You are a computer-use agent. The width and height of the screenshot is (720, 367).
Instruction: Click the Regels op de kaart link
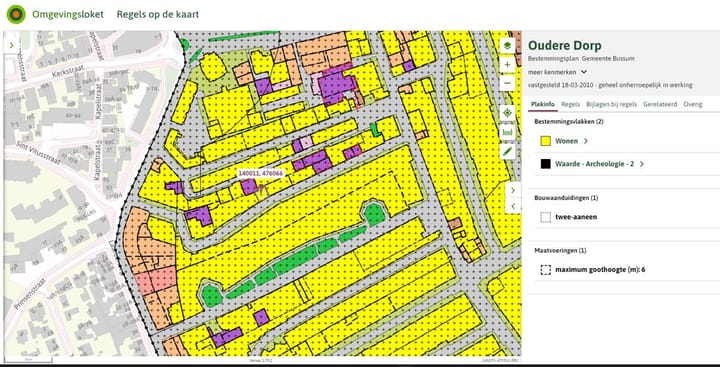click(x=158, y=14)
